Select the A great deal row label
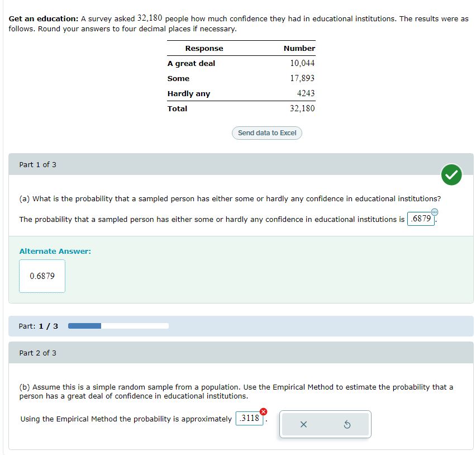Image resolution: width=476 pixels, height=455 pixels. pos(191,64)
